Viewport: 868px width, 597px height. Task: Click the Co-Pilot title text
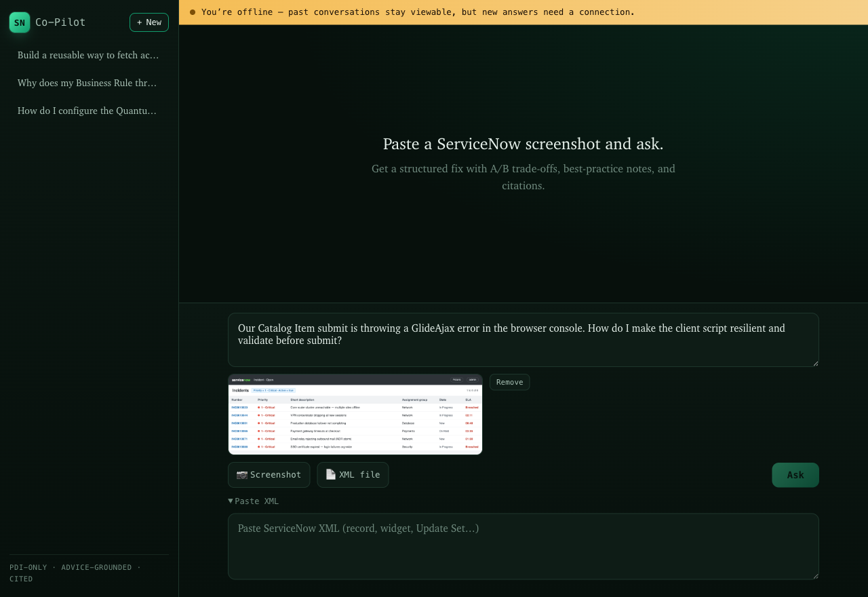tap(60, 22)
